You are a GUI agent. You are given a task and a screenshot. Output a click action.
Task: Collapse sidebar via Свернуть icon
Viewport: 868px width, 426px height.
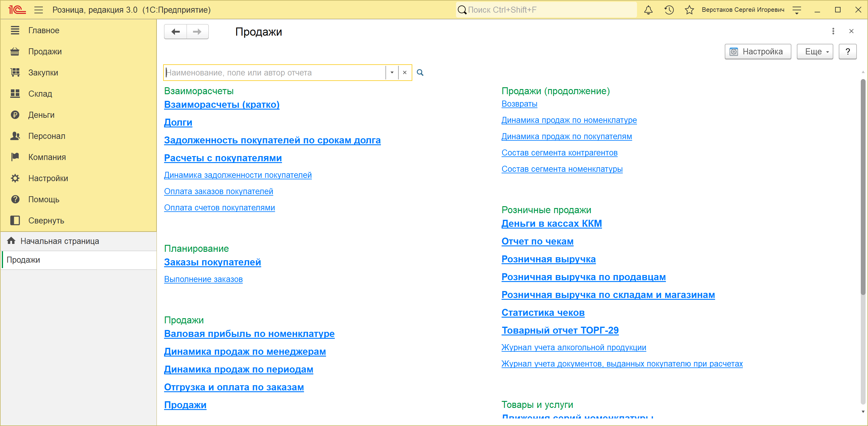pyautogui.click(x=15, y=220)
